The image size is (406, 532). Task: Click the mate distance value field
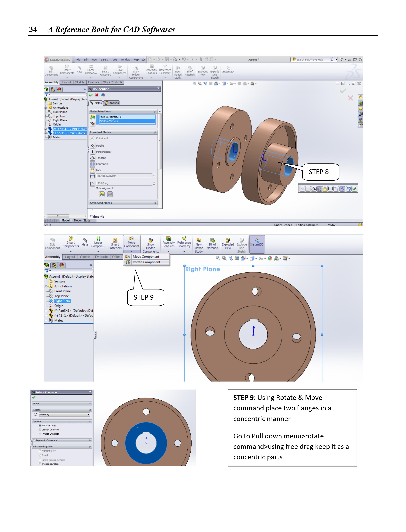click(124, 176)
